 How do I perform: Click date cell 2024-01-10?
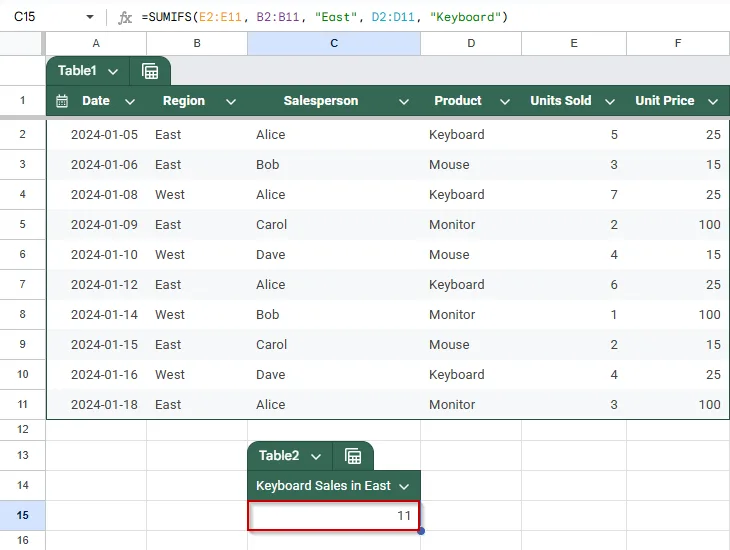[96, 255]
